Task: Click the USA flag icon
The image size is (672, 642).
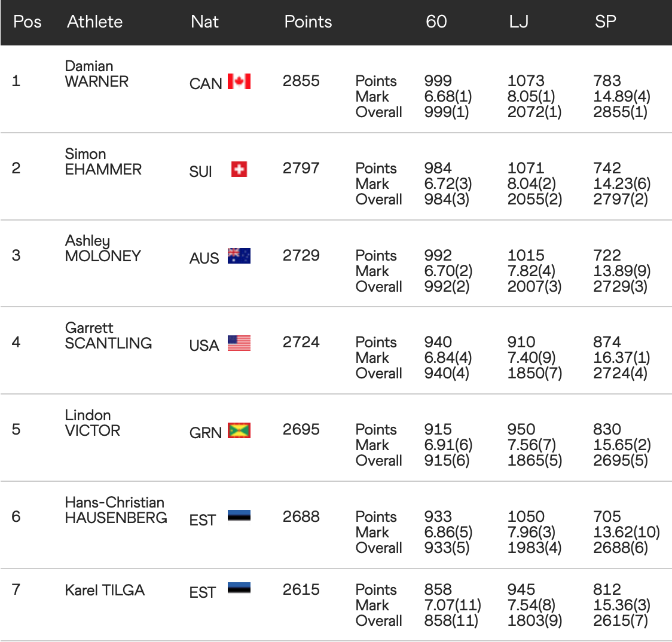Action: 239,343
